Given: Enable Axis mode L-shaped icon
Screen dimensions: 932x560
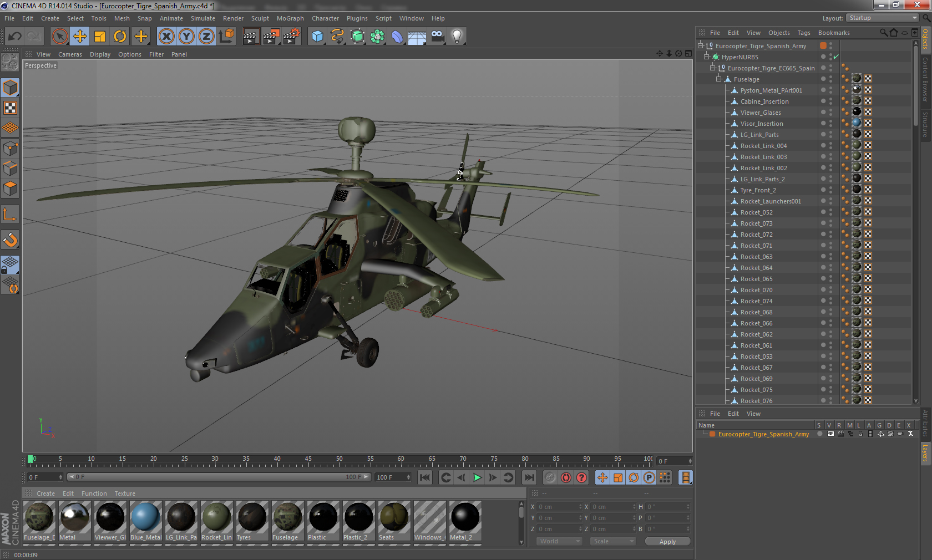Looking at the screenshot, I should 10,215.
